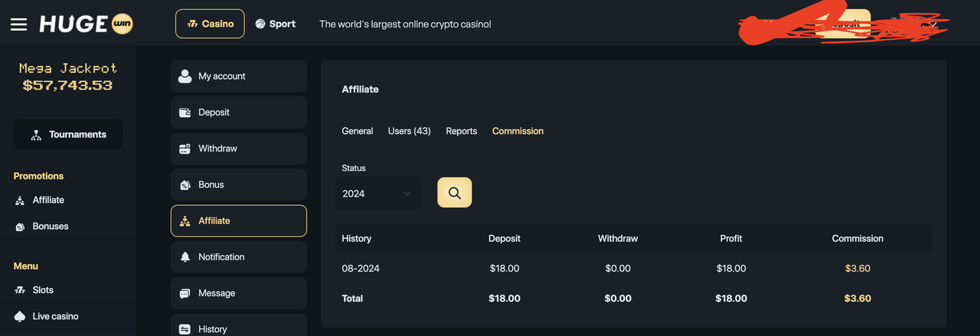Click the magnifier search button
The width and height of the screenshot is (980, 336).
coord(454,192)
